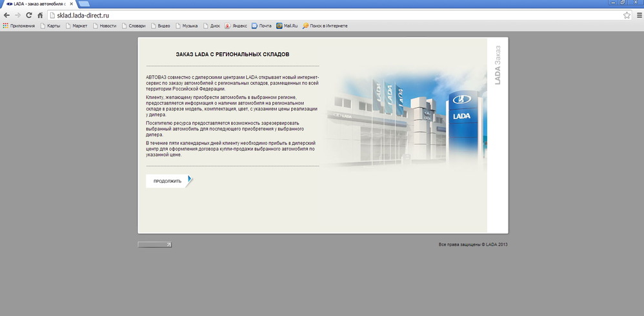
Task: Minimize the browser window
Action: pos(614,3)
